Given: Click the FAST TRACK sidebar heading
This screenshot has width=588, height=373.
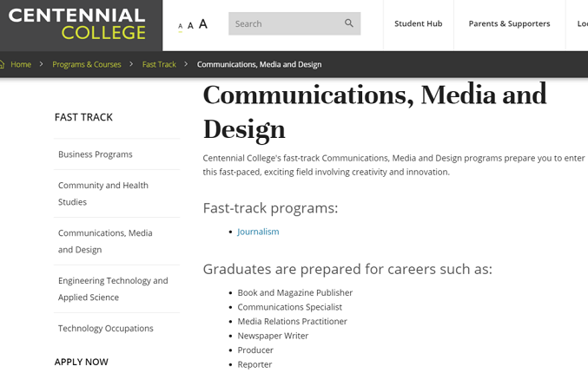Looking at the screenshot, I should point(83,117).
